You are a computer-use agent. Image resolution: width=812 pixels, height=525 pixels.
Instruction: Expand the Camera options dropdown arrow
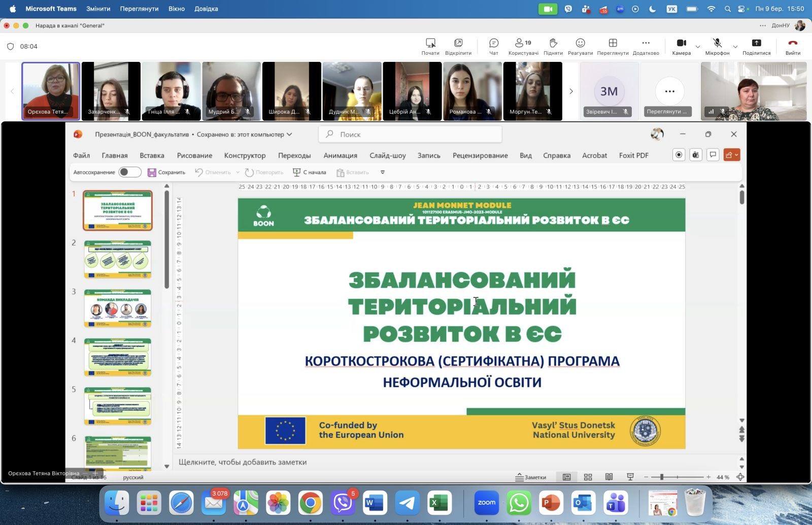pos(698,47)
